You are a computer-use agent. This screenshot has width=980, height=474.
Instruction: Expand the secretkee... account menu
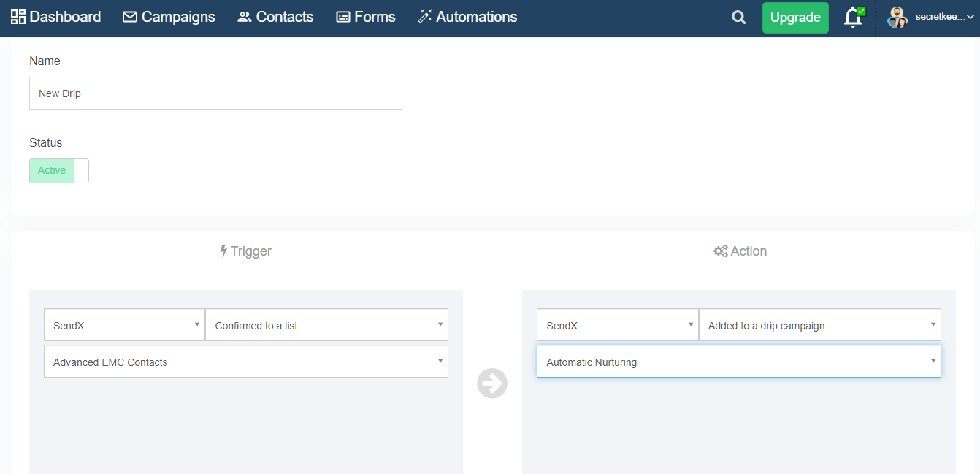[x=945, y=18]
